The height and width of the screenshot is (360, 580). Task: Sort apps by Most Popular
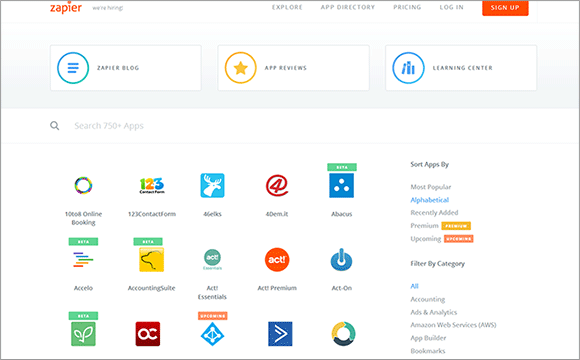point(431,187)
